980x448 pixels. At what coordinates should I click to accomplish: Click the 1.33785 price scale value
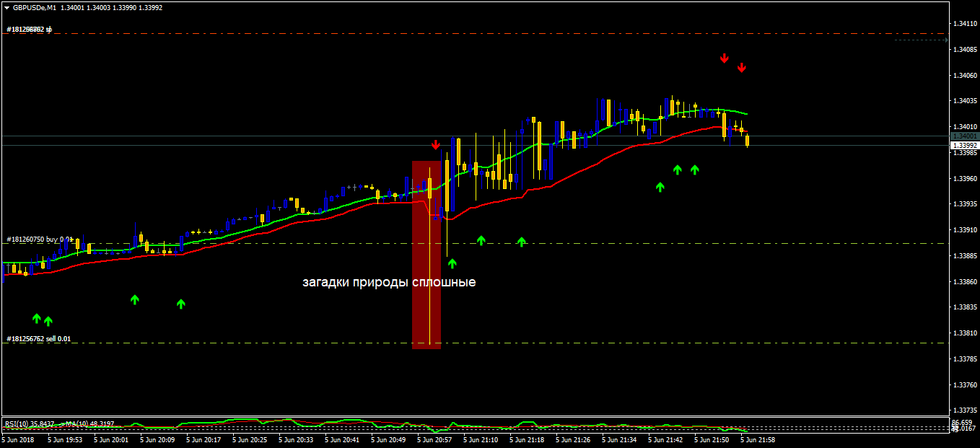click(965, 359)
